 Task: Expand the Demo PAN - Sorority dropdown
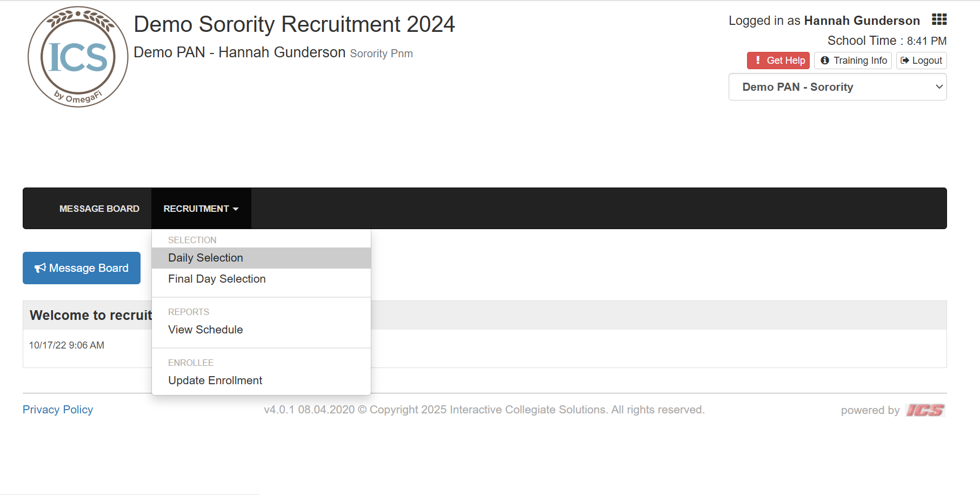(837, 87)
